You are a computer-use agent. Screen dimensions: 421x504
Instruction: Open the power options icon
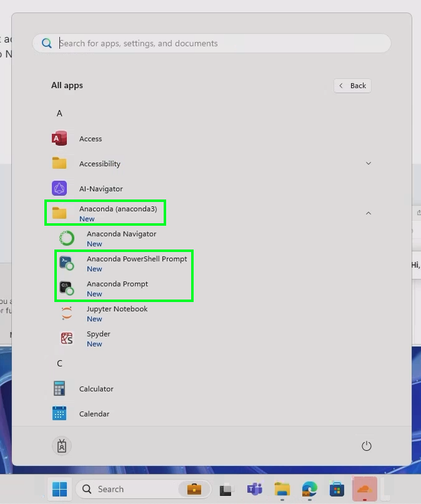tap(367, 446)
